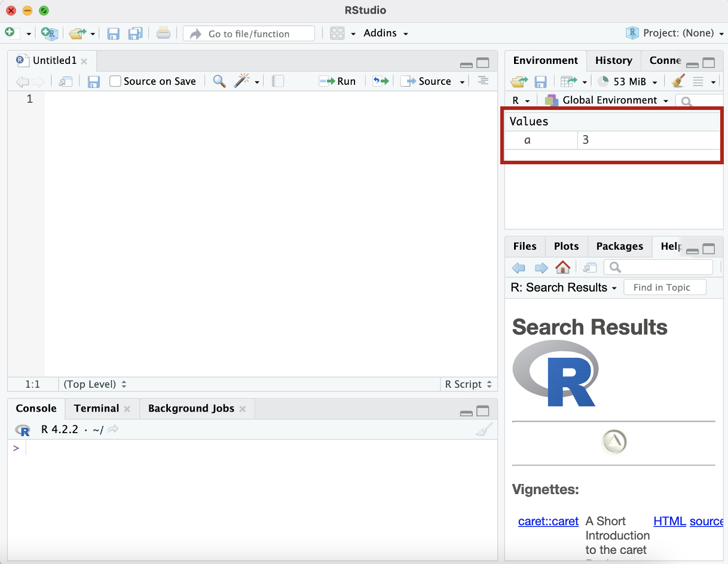Expand the Code Tools dropdown arrow
The width and height of the screenshot is (728, 564).
pos(257,82)
